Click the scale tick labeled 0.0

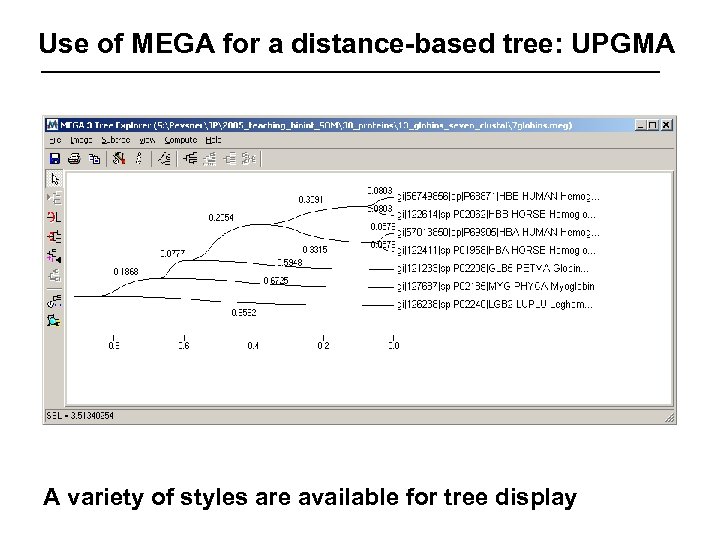(394, 345)
